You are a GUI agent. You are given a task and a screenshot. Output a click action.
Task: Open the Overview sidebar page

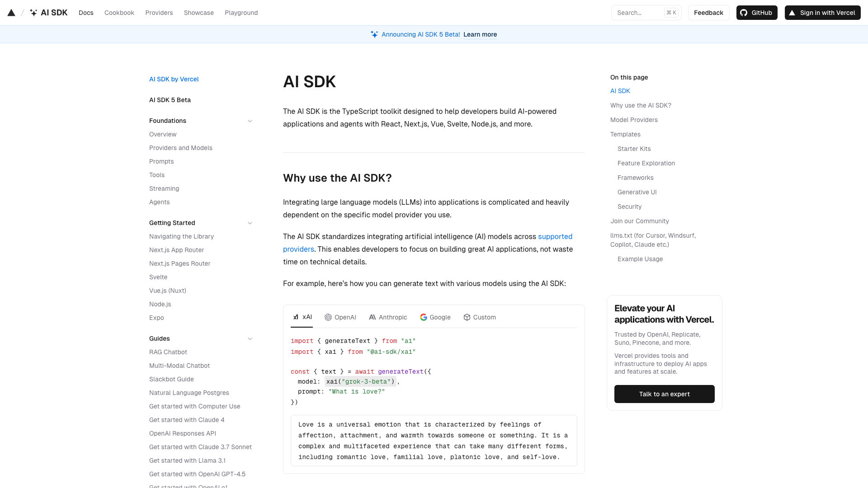163,134
